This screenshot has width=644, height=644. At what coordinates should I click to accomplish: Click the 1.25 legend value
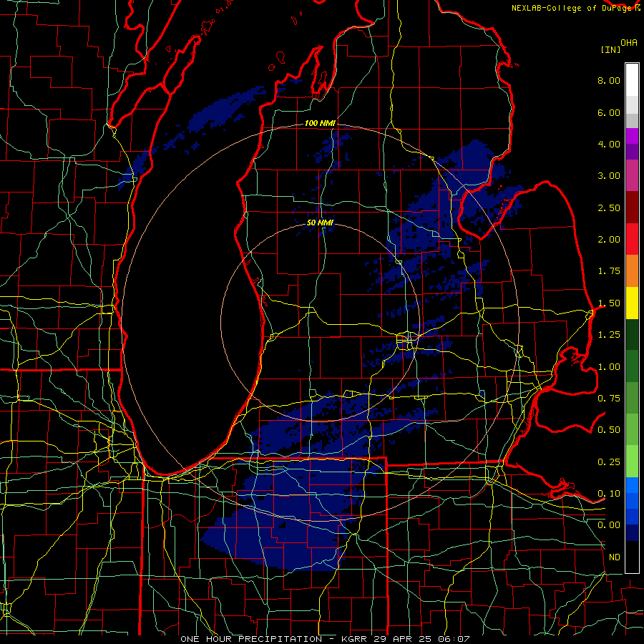click(609, 335)
